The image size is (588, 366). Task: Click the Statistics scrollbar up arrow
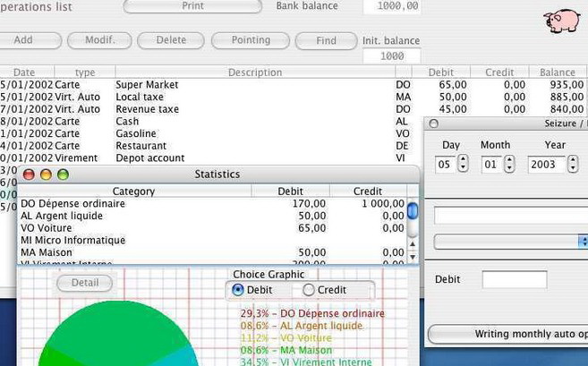pos(413,244)
